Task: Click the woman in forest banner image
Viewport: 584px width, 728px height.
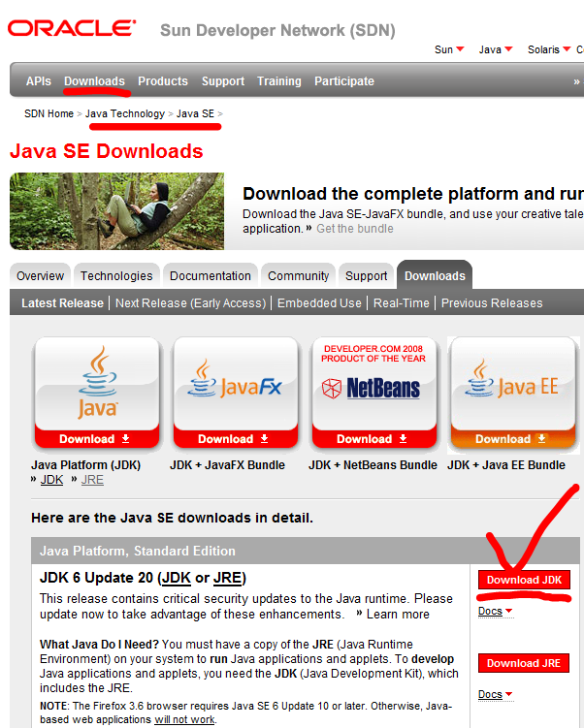Action: pos(116,211)
